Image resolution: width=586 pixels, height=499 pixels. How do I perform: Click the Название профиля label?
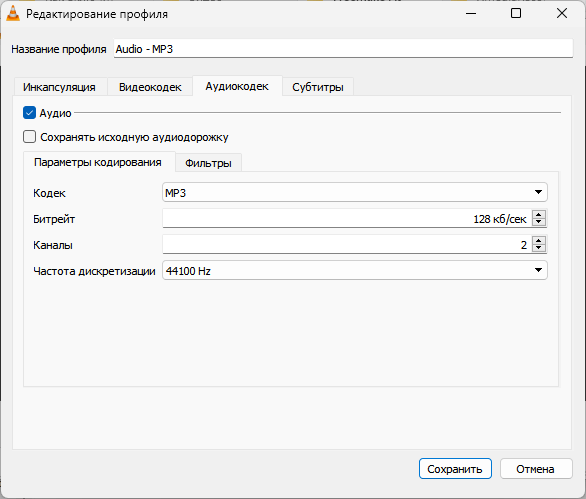[x=59, y=49]
